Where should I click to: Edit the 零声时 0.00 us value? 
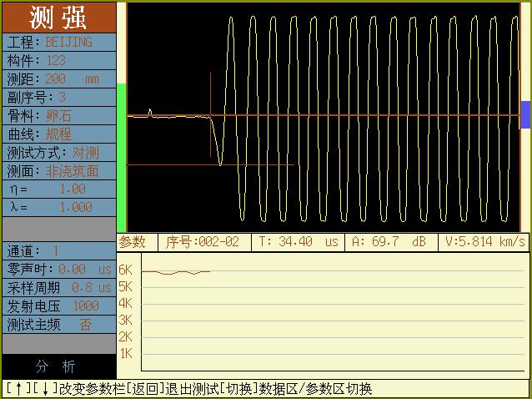58,269
